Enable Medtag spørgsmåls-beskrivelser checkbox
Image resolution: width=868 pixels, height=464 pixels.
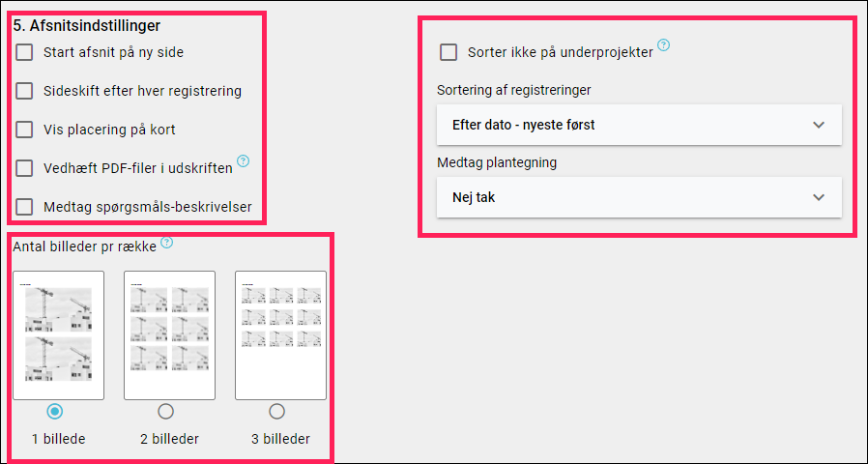click(24, 207)
